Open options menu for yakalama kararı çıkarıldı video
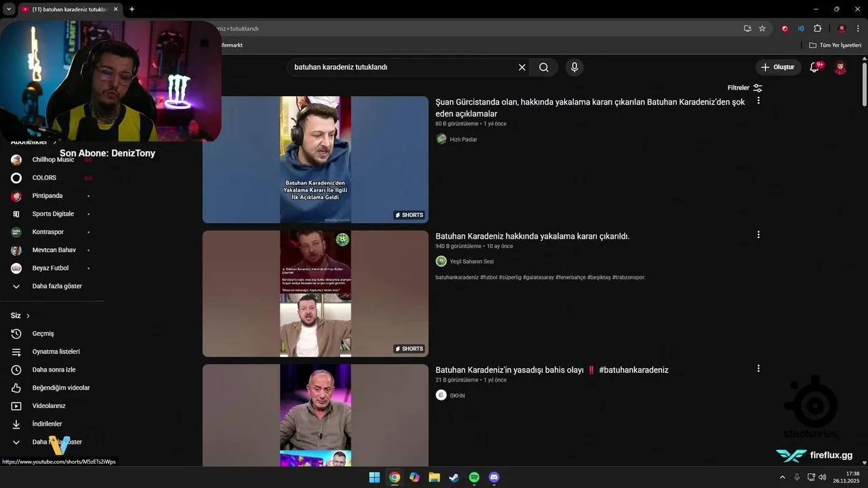The height and width of the screenshot is (488, 868). click(x=758, y=235)
